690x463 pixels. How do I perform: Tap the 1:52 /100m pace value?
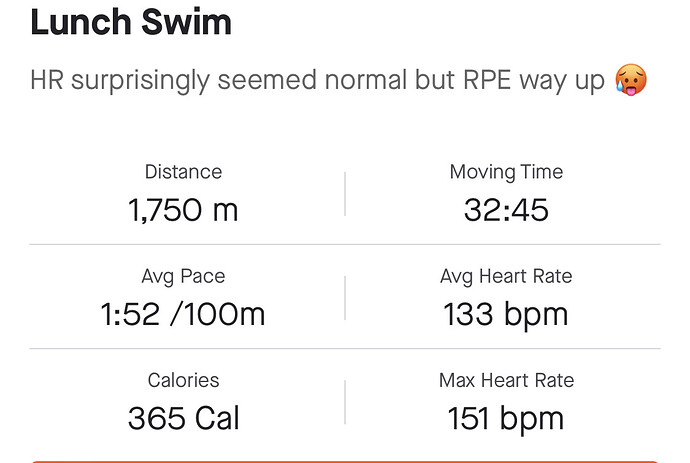click(183, 314)
